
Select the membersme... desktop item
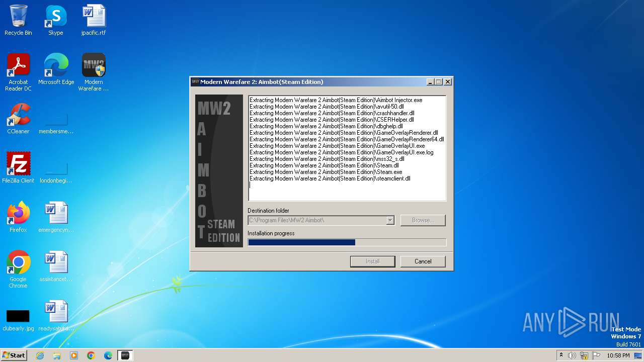(56, 122)
